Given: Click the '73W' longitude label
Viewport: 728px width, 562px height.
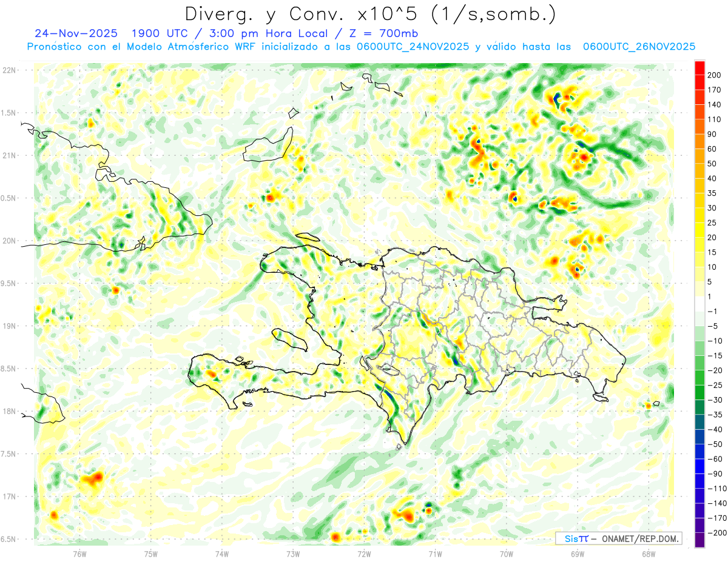Looking at the screenshot, I should pos(293,554).
